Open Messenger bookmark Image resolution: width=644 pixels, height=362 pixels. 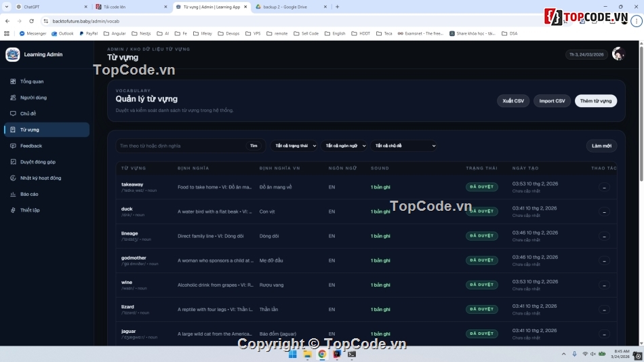[33, 34]
